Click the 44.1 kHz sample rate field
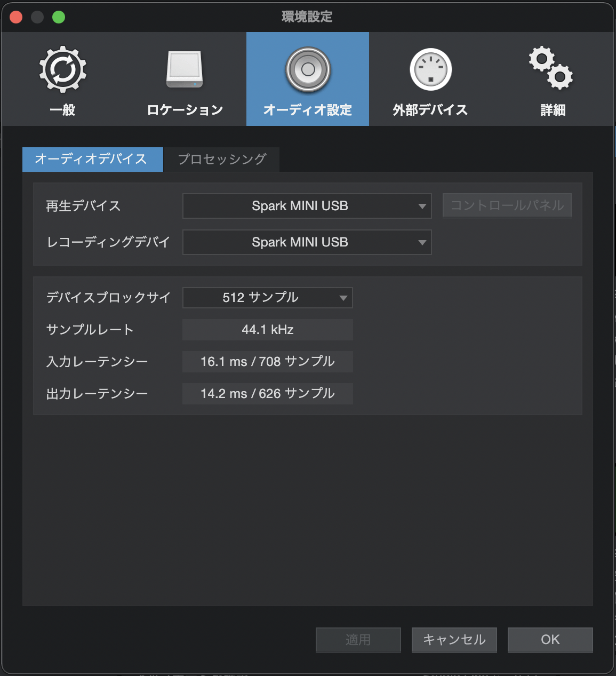The width and height of the screenshot is (616, 676). [x=267, y=330]
